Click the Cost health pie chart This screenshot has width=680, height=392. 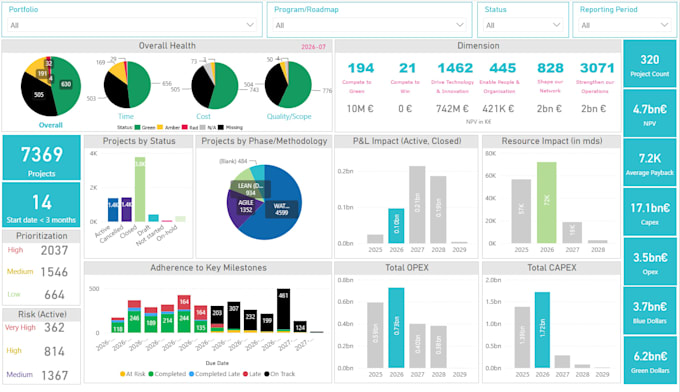point(215,85)
